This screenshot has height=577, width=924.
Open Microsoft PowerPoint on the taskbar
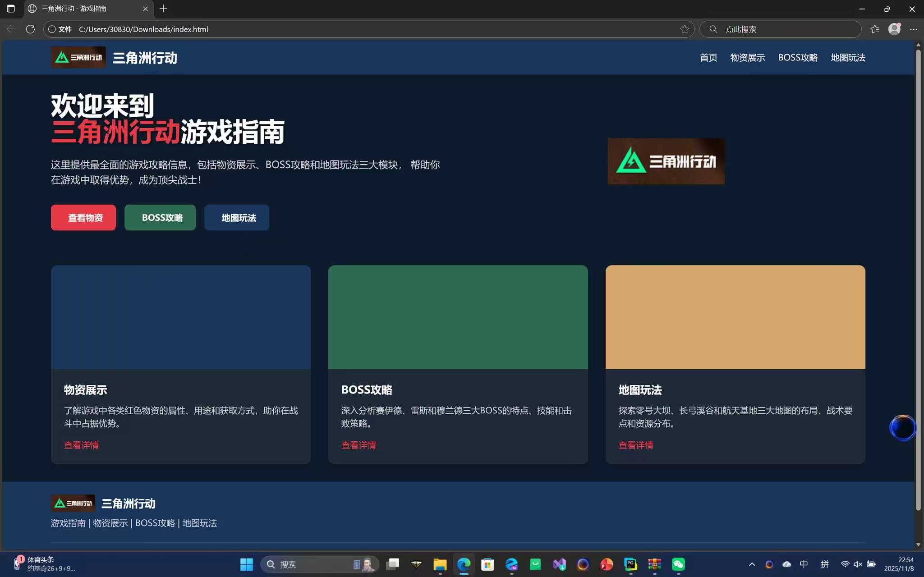point(607,563)
